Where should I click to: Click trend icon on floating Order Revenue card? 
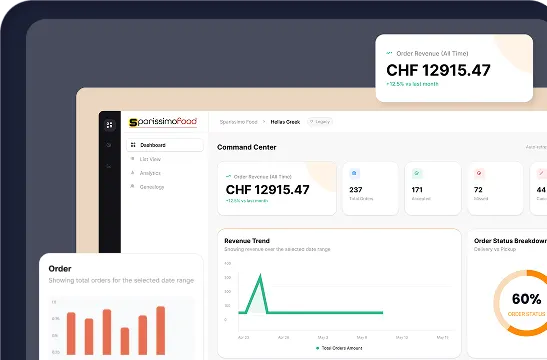[x=389, y=53]
